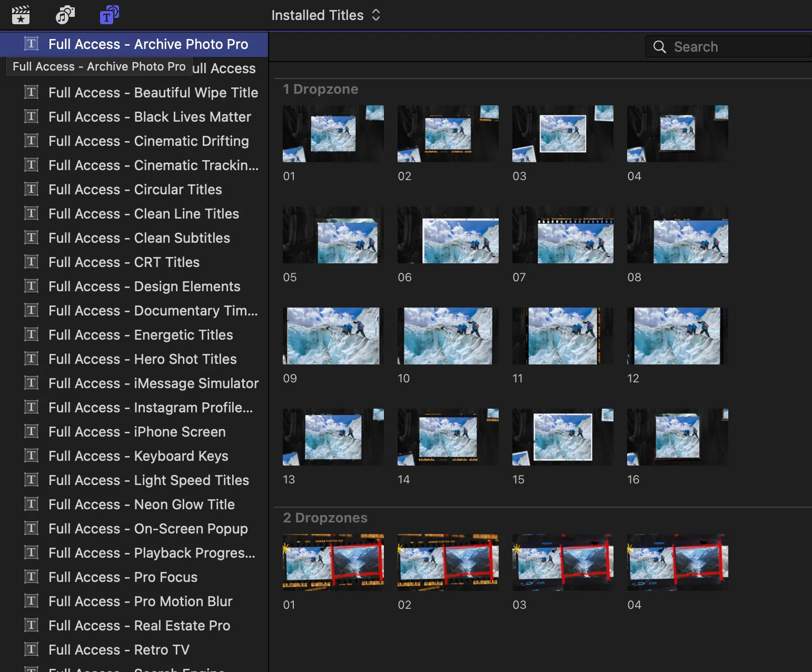This screenshot has width=812, height=672.
Task: Open the Installed Titles popup menu
Action: (325, 15)
